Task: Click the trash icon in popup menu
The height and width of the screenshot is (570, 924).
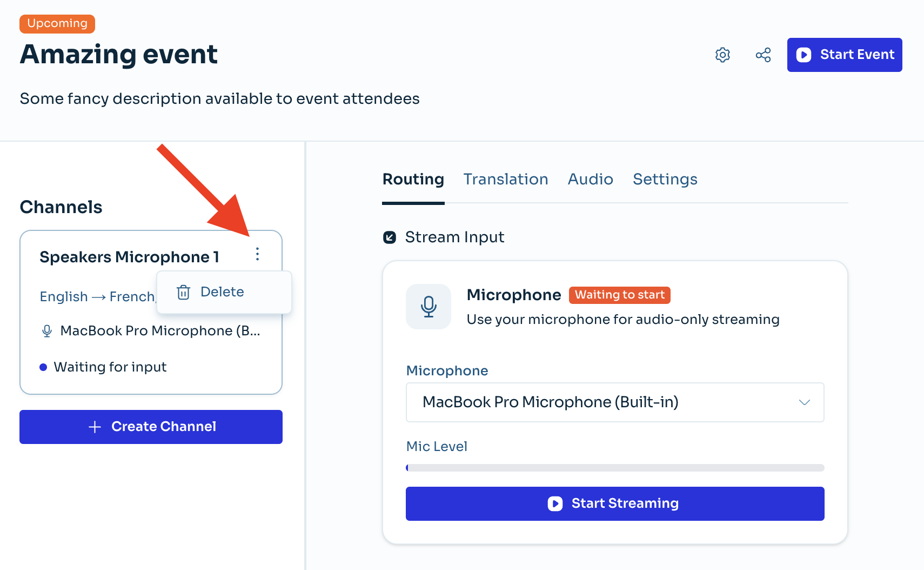Action: point(184,292)
